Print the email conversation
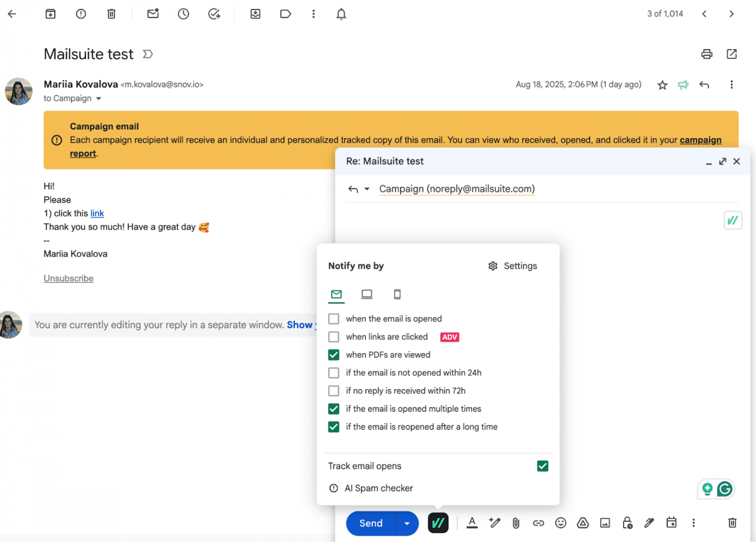Screen dimensions: 756x542 (x=706, y=54)
